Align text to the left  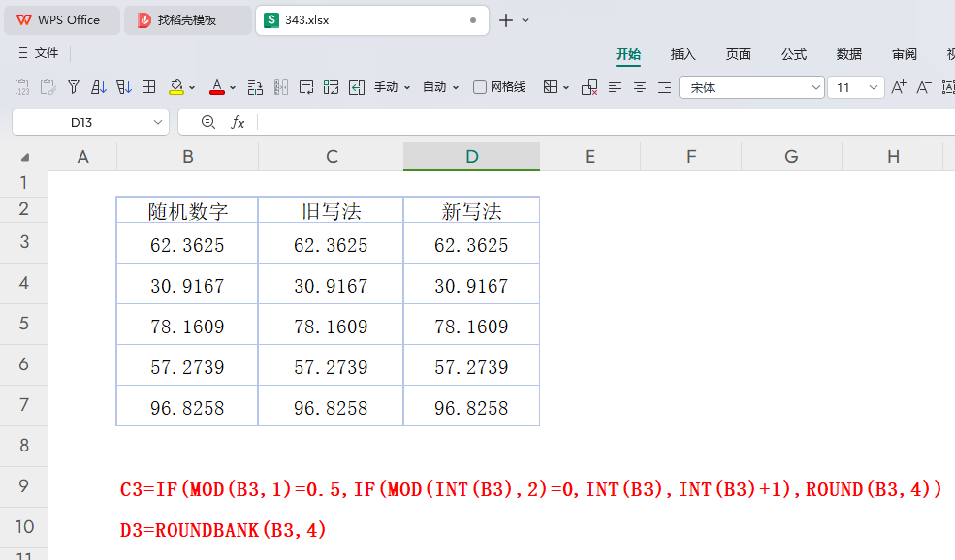[615, 87]
